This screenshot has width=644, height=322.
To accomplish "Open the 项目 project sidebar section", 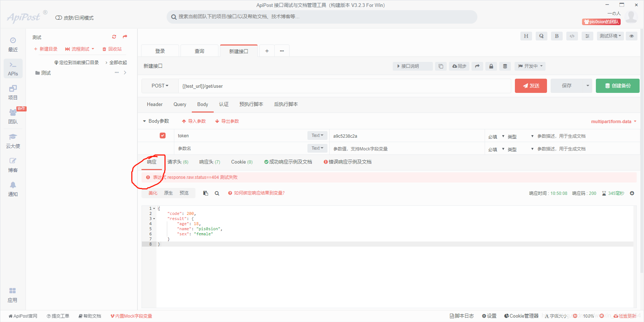I will [x=13, y=93].
